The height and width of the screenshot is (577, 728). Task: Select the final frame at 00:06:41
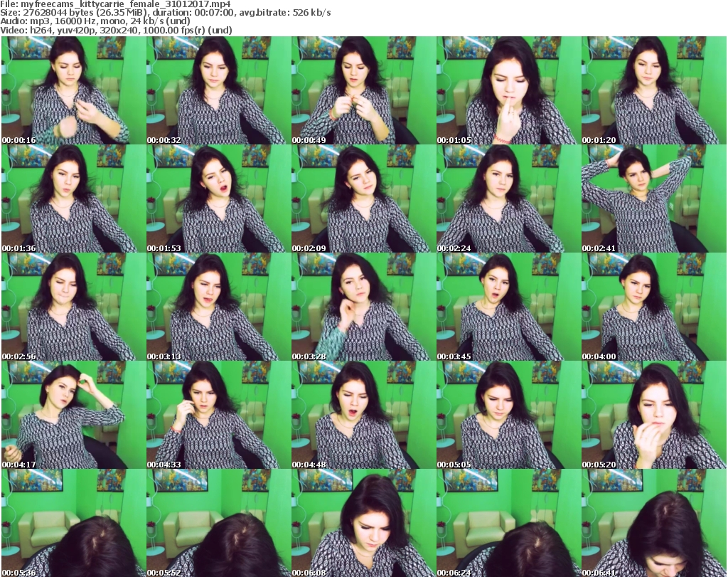[653, 523]
